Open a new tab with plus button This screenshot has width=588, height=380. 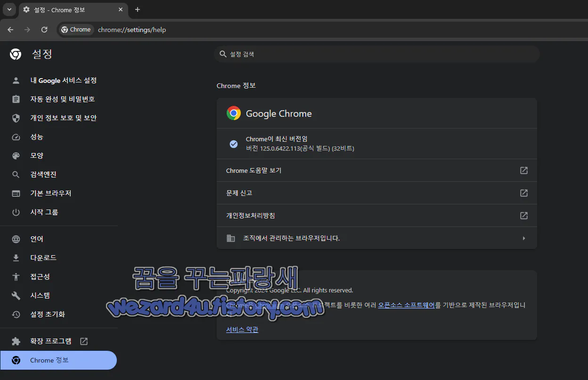[138, 9]
